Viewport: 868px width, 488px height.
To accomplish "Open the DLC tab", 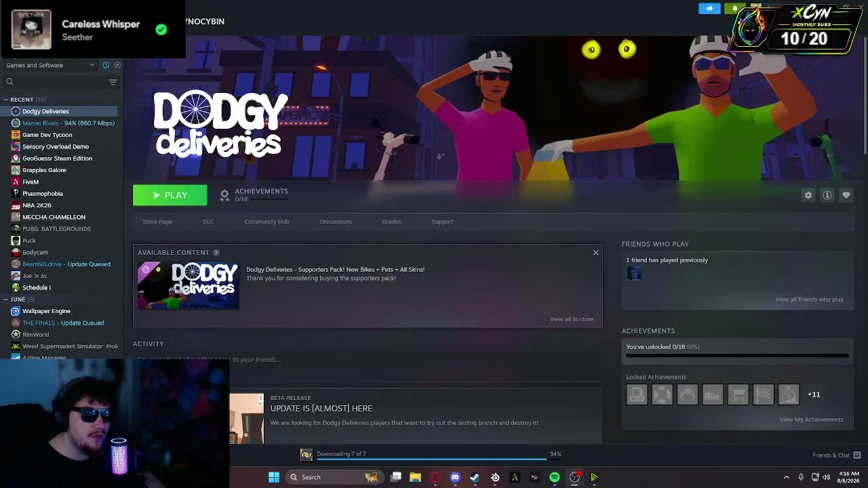I will click(208, 222).
